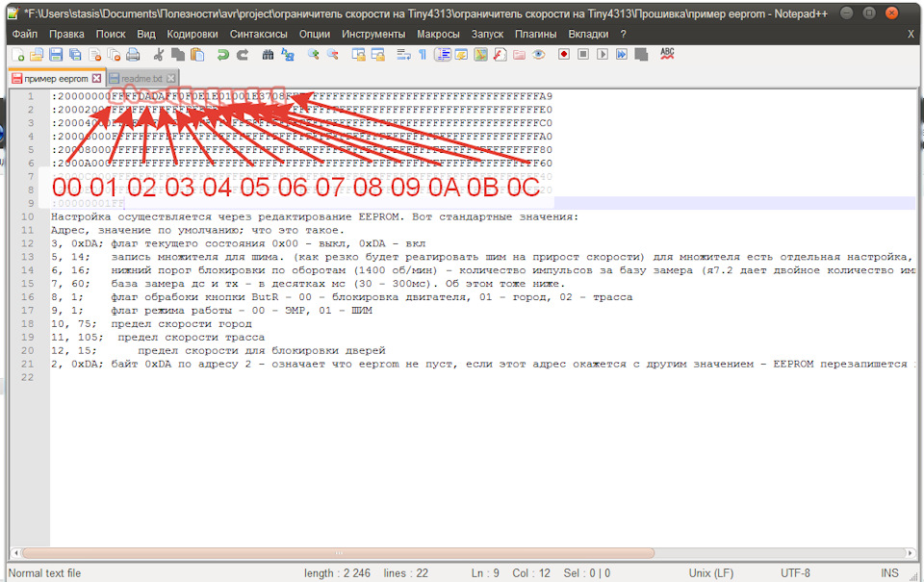Click the New file toolbar icon
Screen dimensions: 924x582
click(x=18, y=55)
